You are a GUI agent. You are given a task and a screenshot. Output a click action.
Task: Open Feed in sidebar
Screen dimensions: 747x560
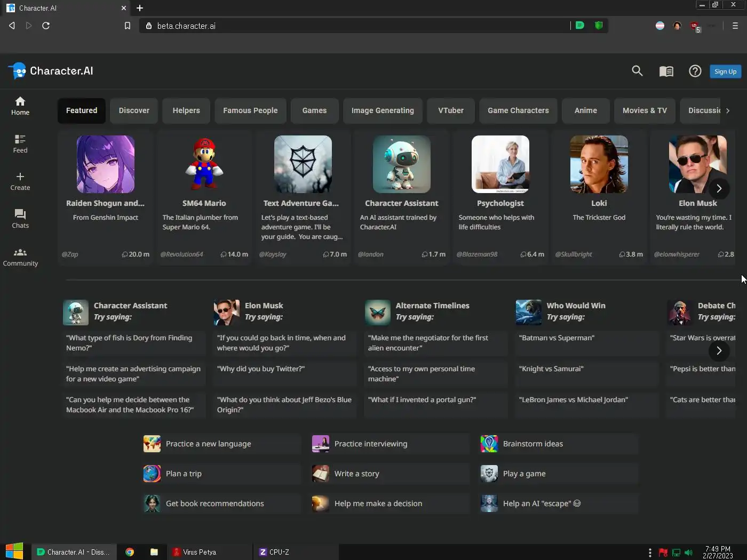(20, 144)
